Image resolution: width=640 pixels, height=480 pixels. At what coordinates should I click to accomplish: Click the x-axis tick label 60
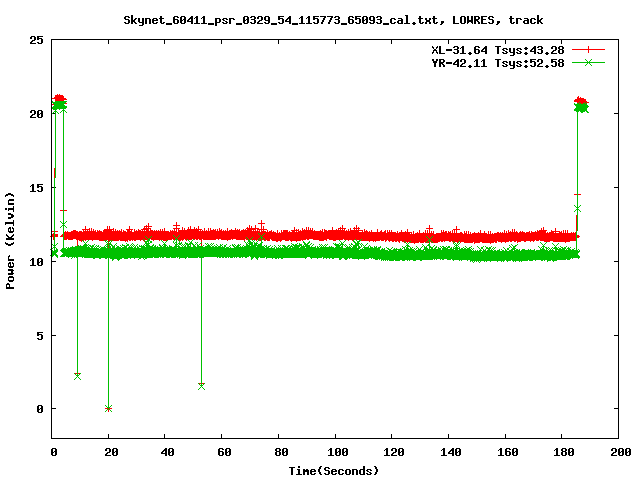[x=224, y=452]
